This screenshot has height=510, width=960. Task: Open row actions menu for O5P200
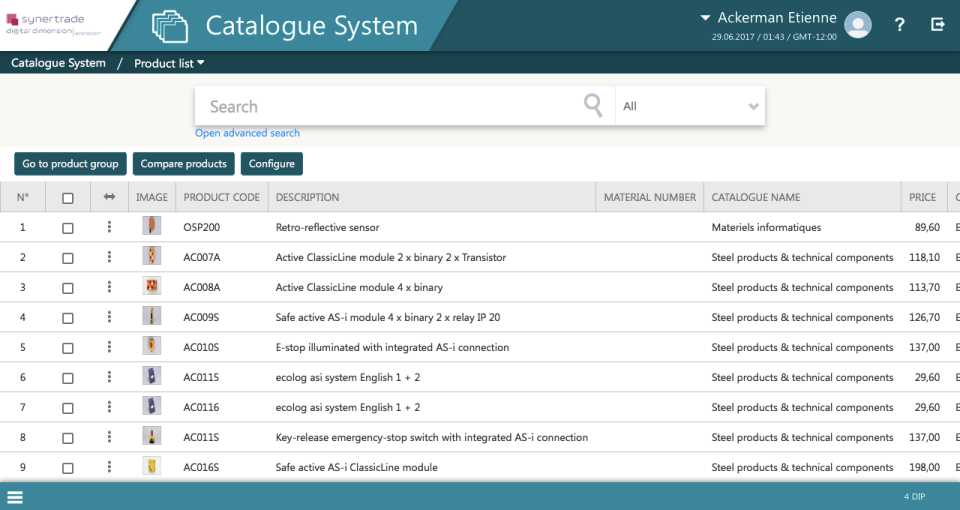click(x=109, y=227)
